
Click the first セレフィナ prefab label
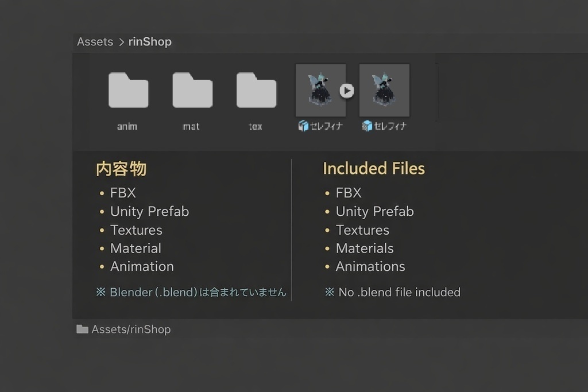click(326, 126)
